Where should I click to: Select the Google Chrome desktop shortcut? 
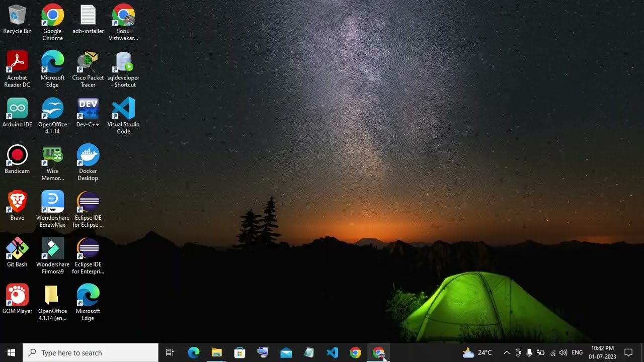click(x=52, y=23)
